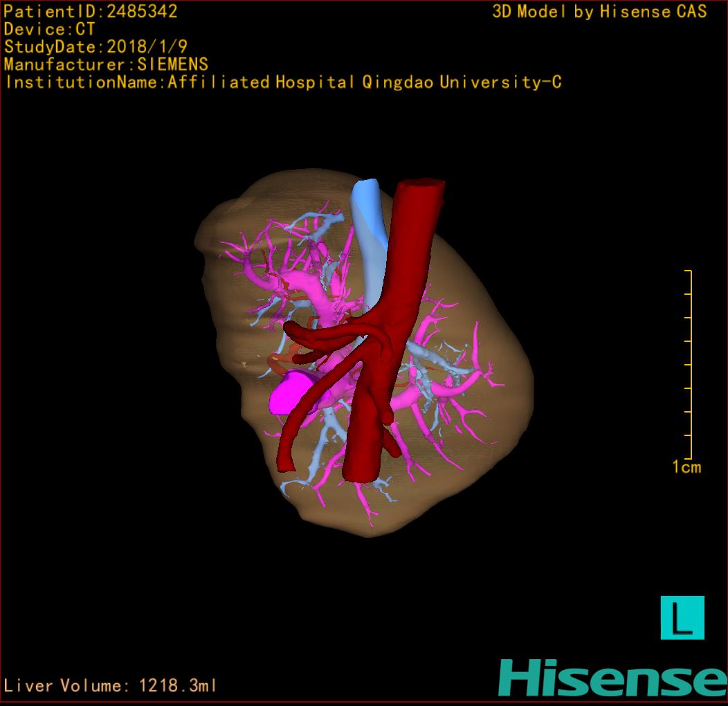Click the StudyDate:2018/1/9 label
The image size is (728, 706).
95,47
